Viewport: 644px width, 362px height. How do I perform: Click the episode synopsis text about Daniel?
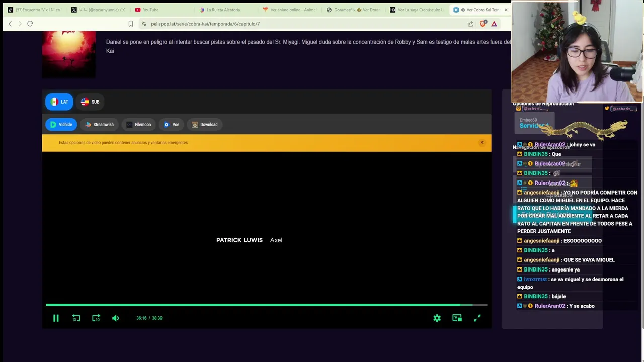click(308, 46)
